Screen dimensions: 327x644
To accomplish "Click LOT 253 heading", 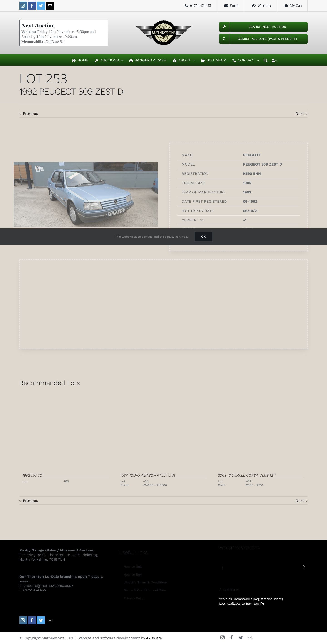I will [x=43, y=78].
